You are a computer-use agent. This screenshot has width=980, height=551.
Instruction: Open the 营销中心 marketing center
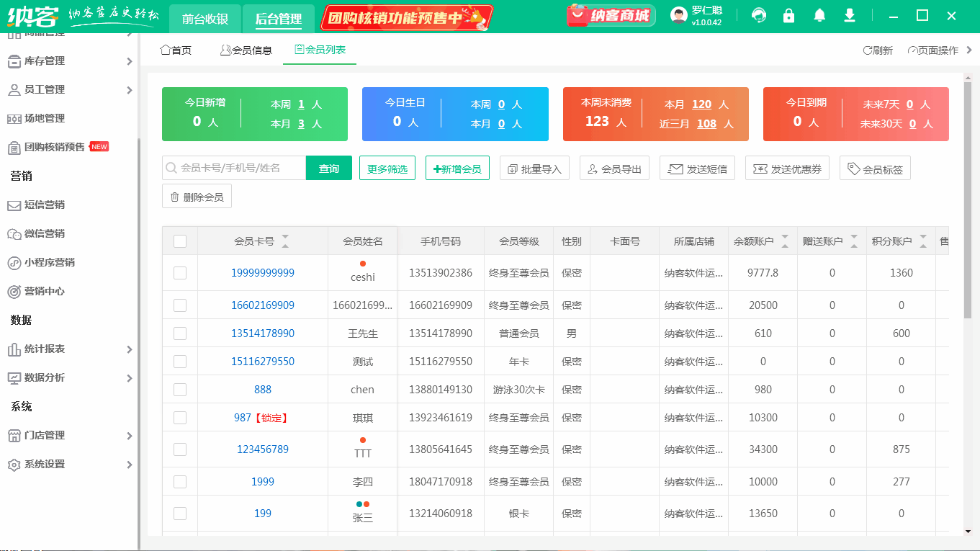(47, 291)
